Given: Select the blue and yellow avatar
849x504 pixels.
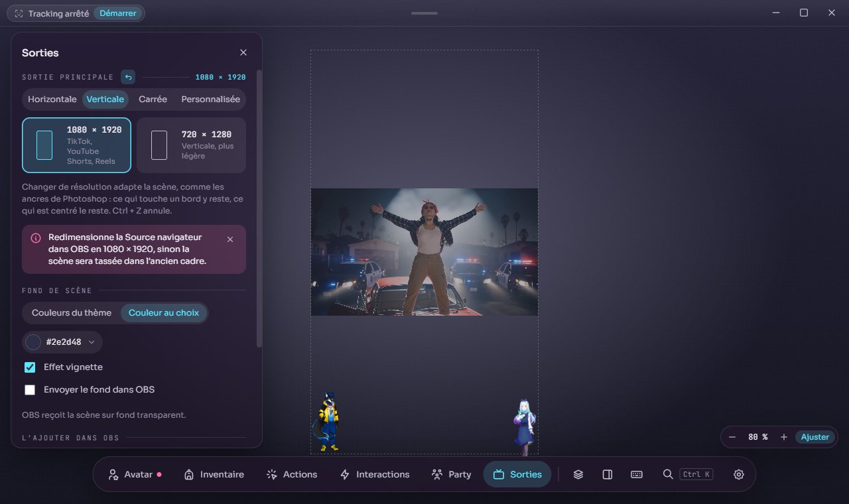Looking at the screenshot, I should (326, 422).
